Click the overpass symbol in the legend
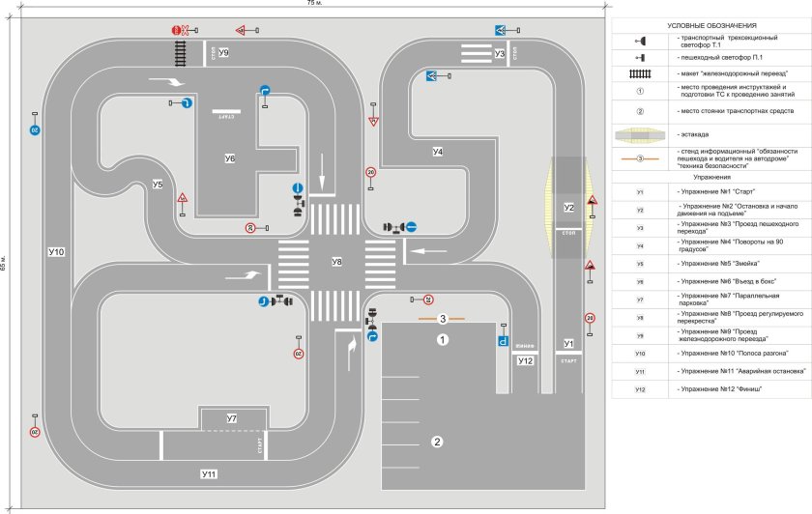 (x=640, y=133)
